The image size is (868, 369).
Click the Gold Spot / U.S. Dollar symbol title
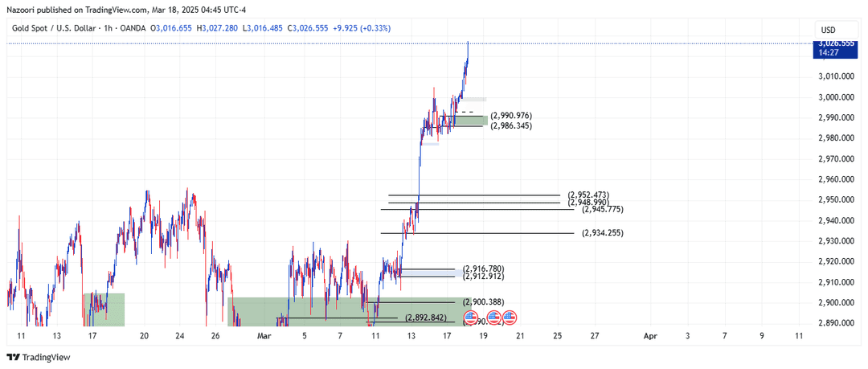click(x=52, y=27)
